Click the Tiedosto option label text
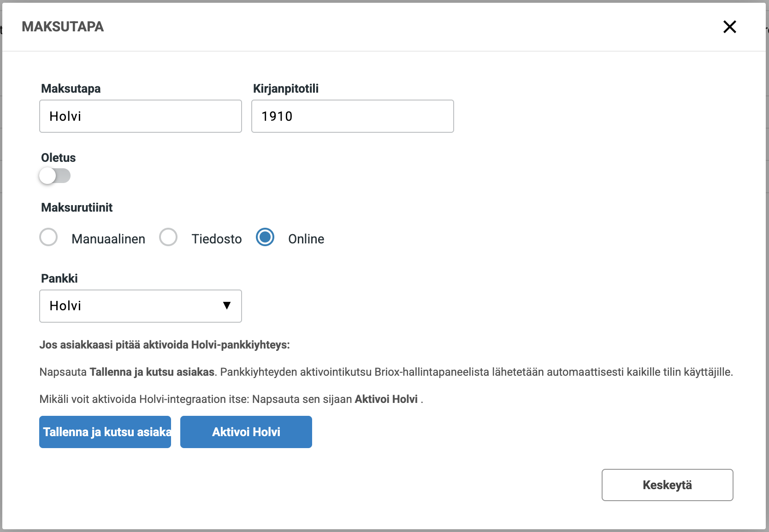Screen dimensions: 769x532 (x=217, y=239)
